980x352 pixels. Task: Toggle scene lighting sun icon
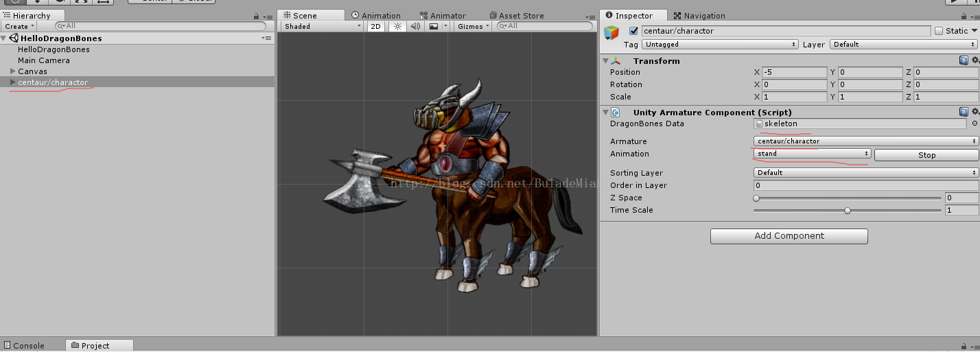tap(397, 26)
